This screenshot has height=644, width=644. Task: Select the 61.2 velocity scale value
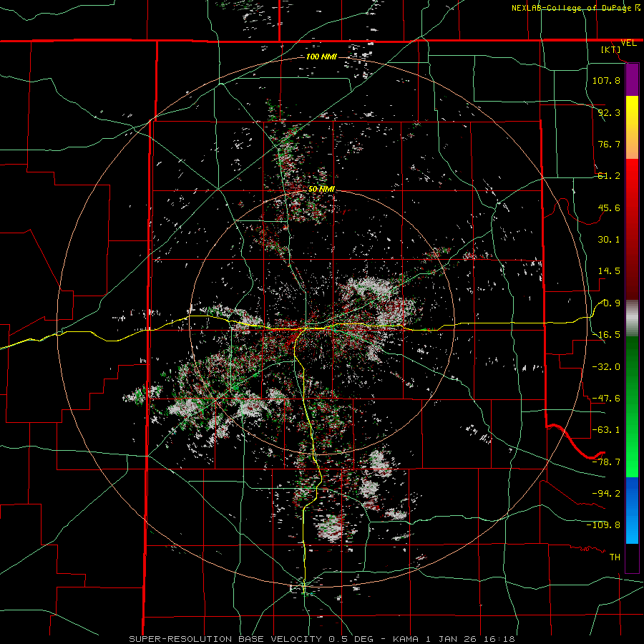pos(609,176)
